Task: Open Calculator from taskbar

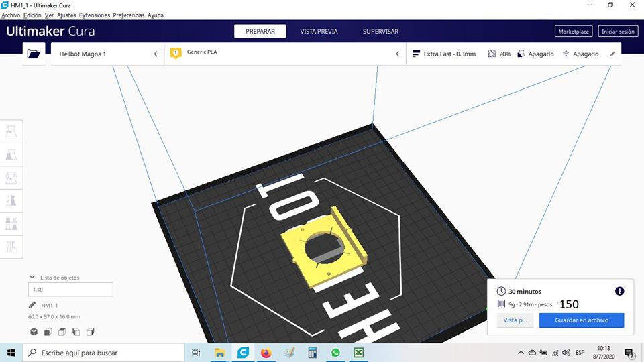Action: [x=313, y=353]
